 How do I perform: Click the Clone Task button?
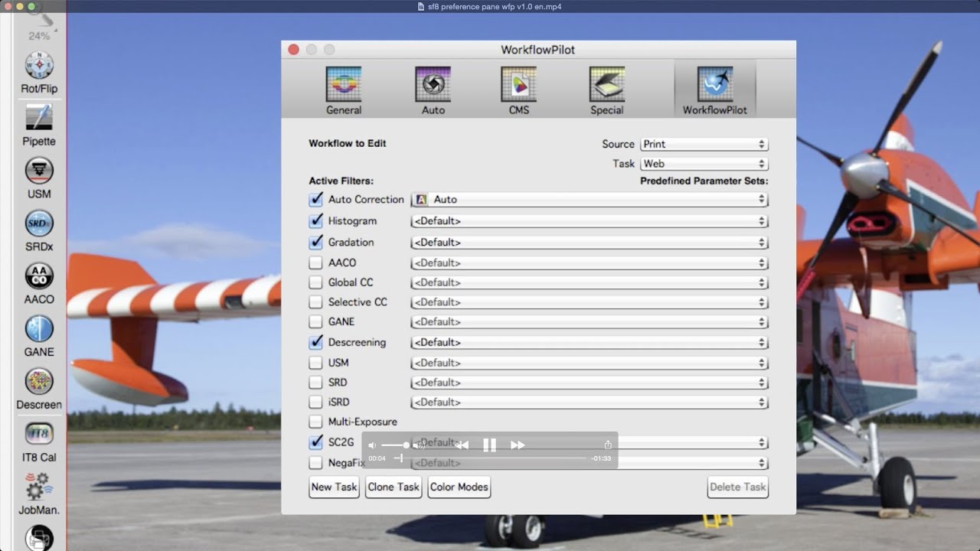[394, 487]
